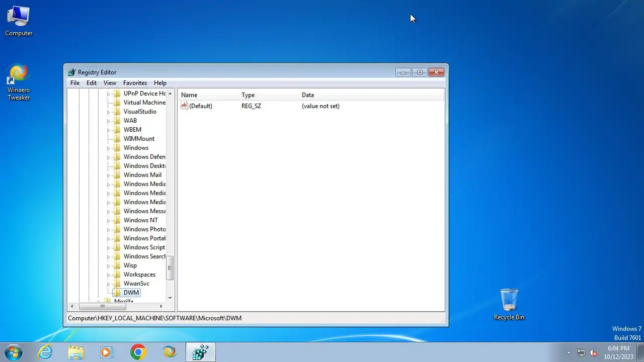Expand the WBEM key
The width and height of the screenshot is (644, 362).
(108, 130)
